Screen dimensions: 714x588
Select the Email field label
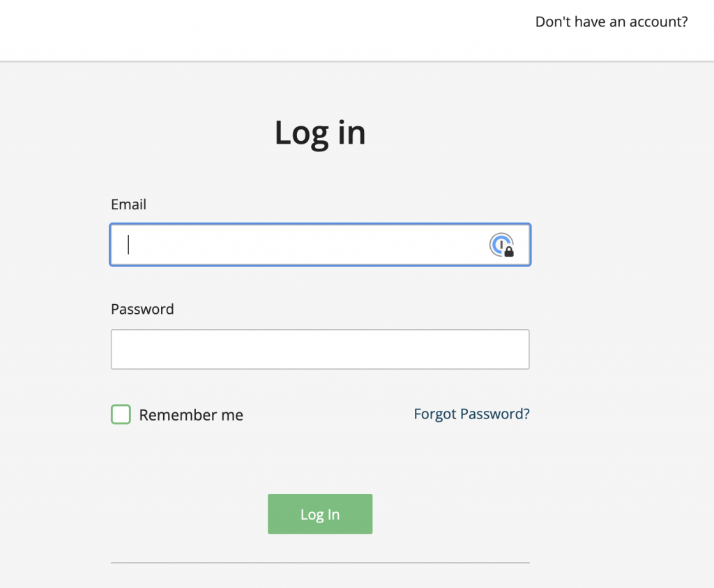coord(128,204)
